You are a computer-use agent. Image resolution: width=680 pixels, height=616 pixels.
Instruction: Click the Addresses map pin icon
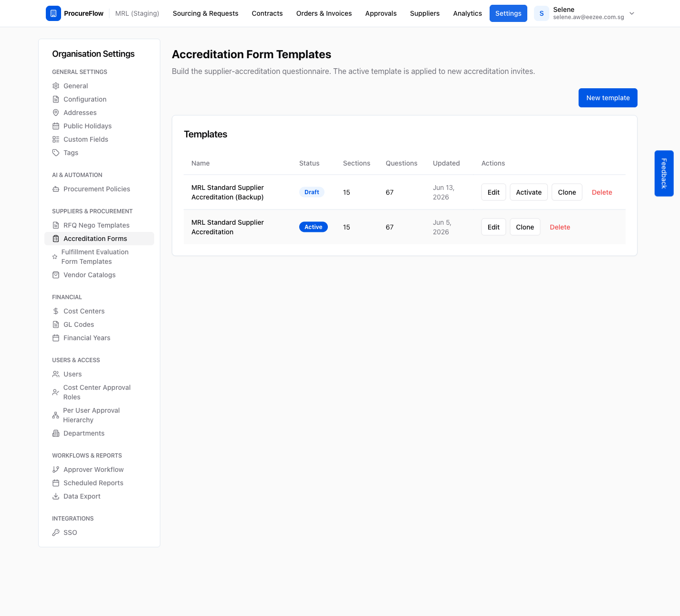(56, 113)
